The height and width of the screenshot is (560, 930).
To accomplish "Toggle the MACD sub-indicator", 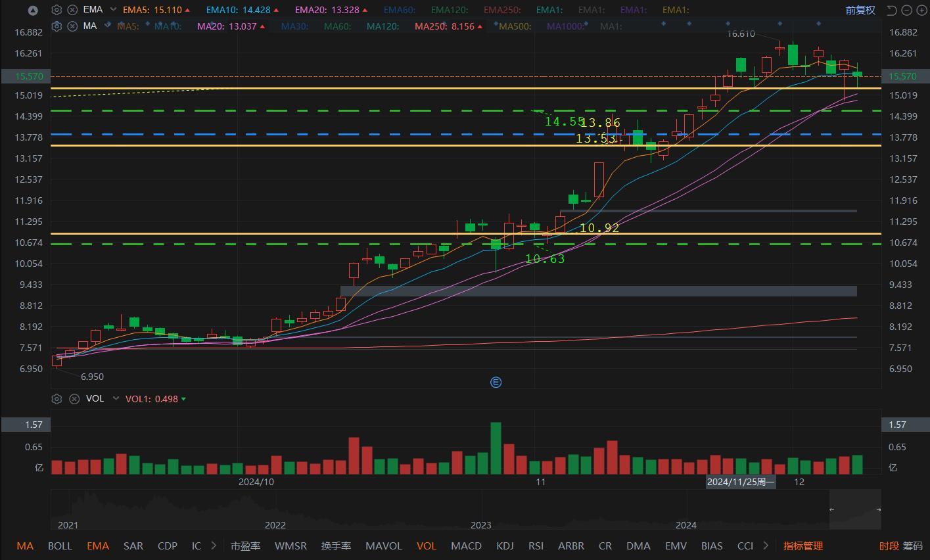I will tap(466, 546).
